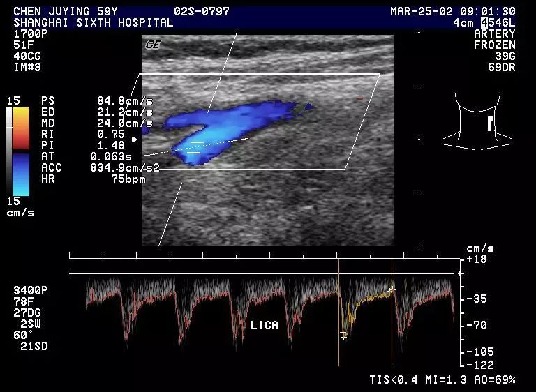Click the +18 velocity scale label
Viewport: 536px width, 392px height.
tap(477, 259)
